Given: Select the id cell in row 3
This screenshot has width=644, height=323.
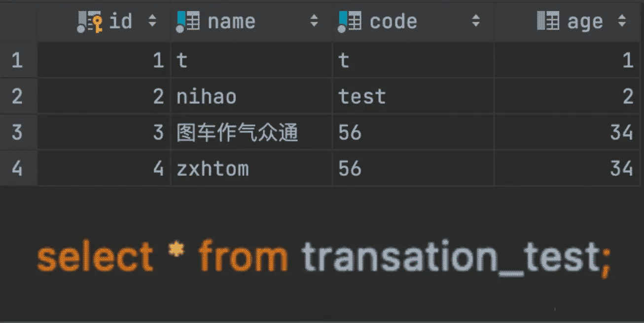Looking at the screenshot, I should coord(105,132).
